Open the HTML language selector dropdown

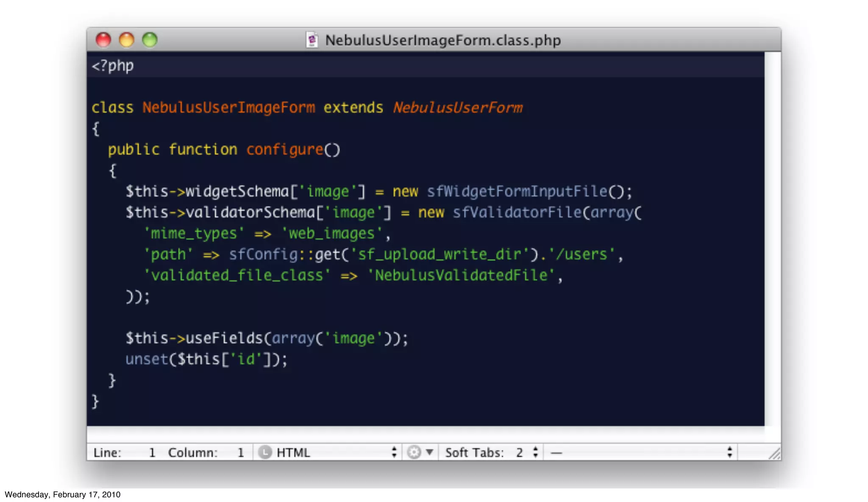[x=328, y=452]
